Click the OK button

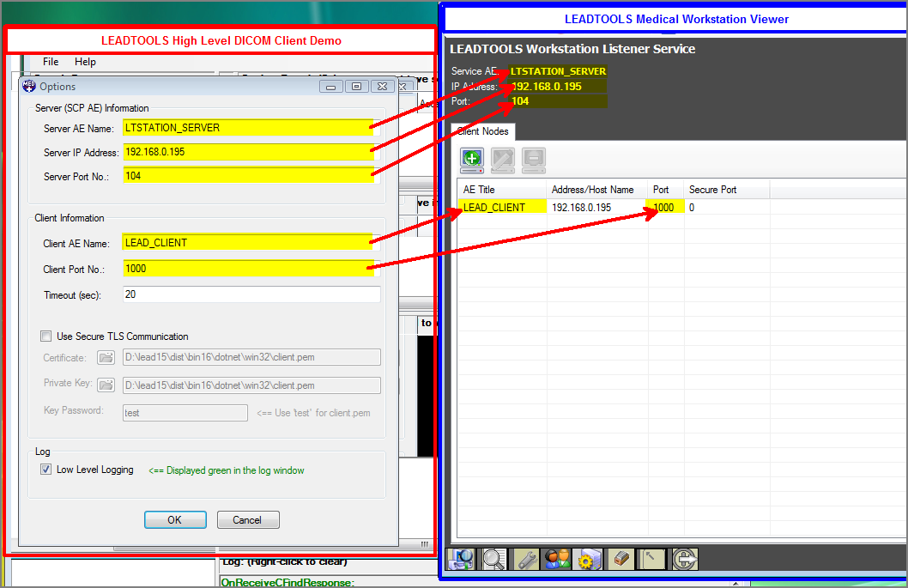[x=175, y=519]
